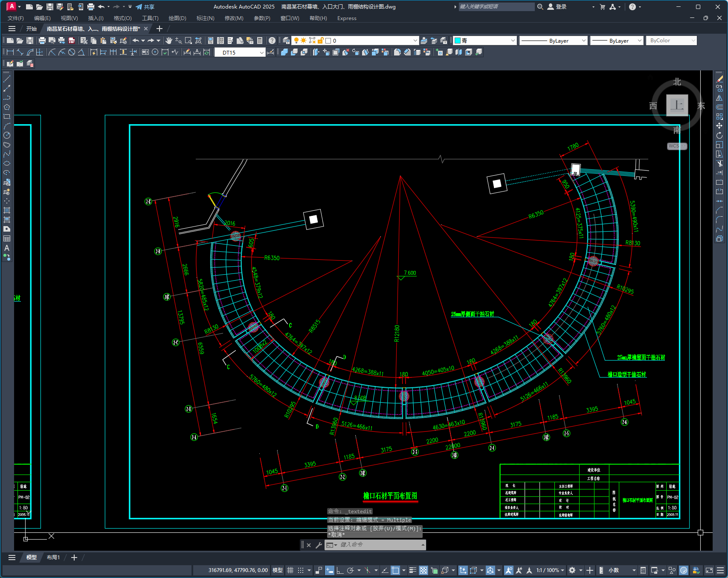Select the Table draw tool
Viewport: 728px width, 578px height.
click(x=7, y=238)
